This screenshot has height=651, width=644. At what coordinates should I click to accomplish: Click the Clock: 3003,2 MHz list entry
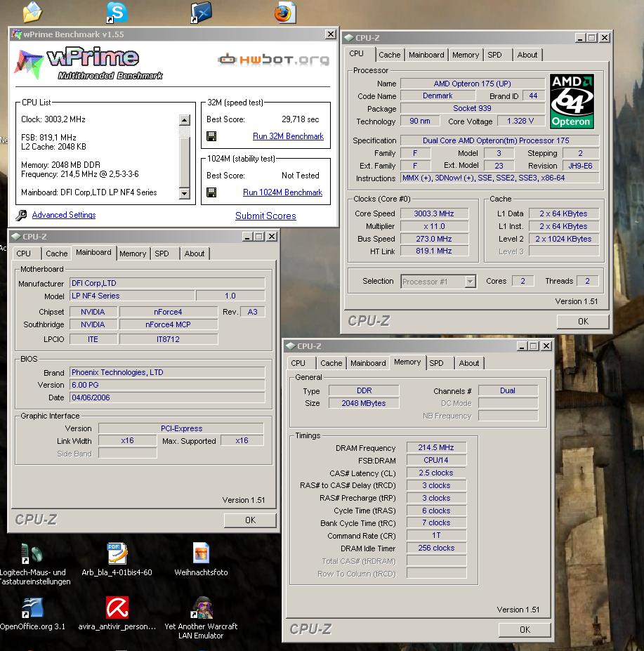pos(53,119)
